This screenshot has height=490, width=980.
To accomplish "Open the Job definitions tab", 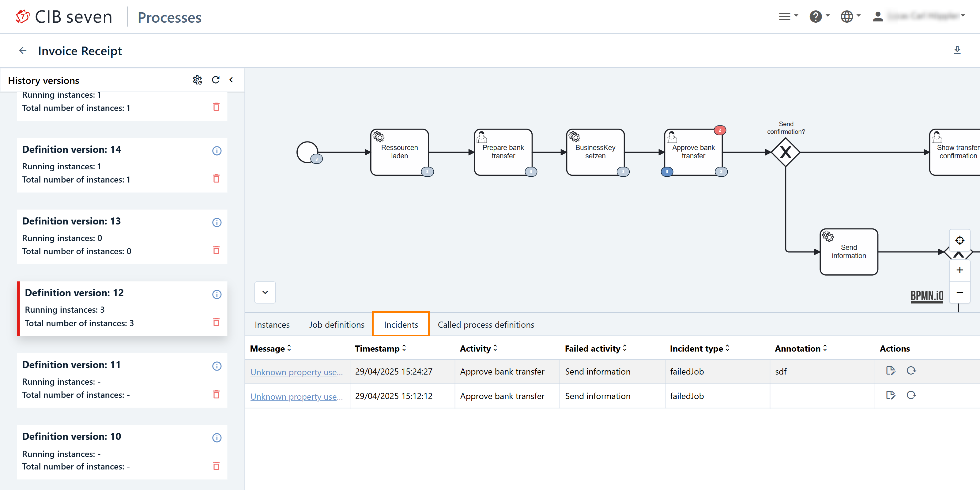I will tap(336, 325).
